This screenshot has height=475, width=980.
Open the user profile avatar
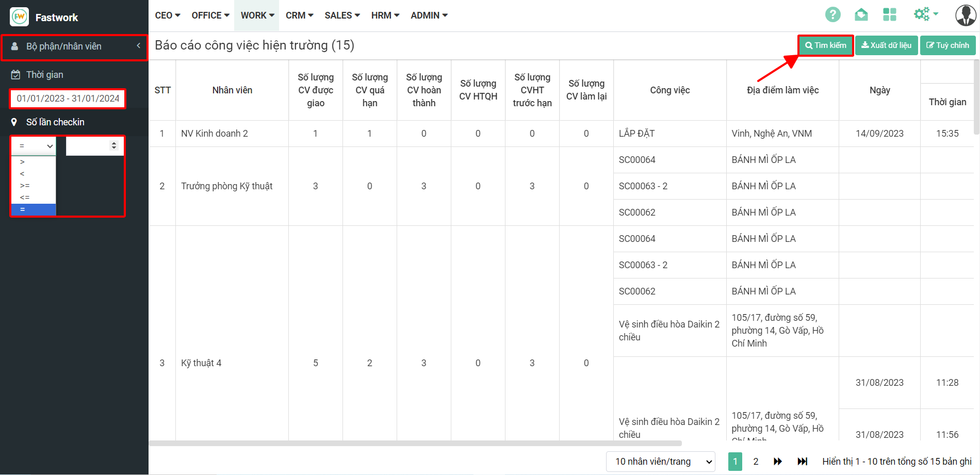pos(965,15)
